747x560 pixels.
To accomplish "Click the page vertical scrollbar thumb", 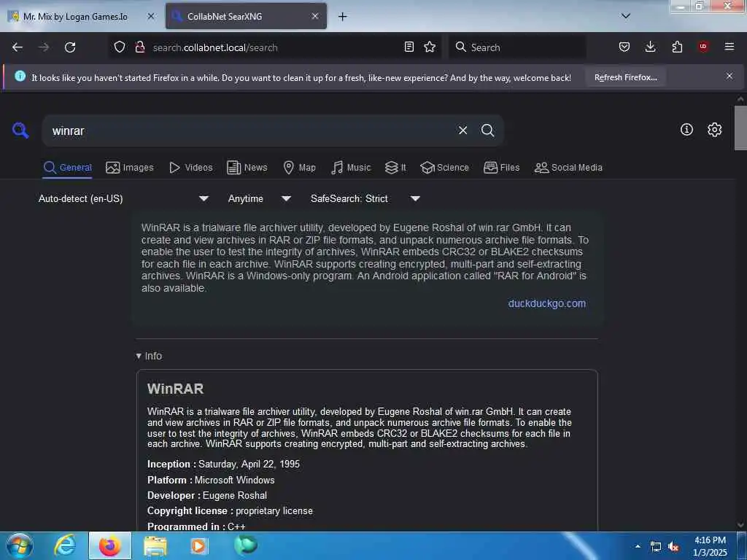I will 740,128.
